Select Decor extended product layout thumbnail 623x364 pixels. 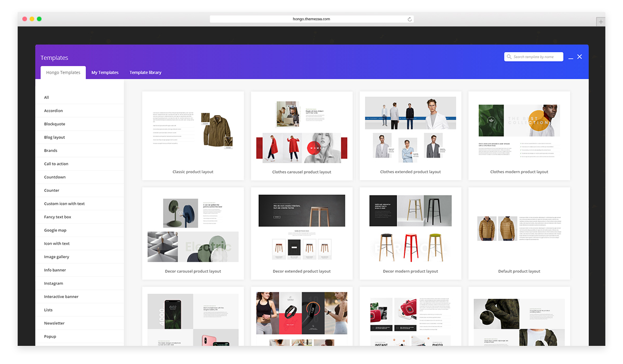(302, 228)
